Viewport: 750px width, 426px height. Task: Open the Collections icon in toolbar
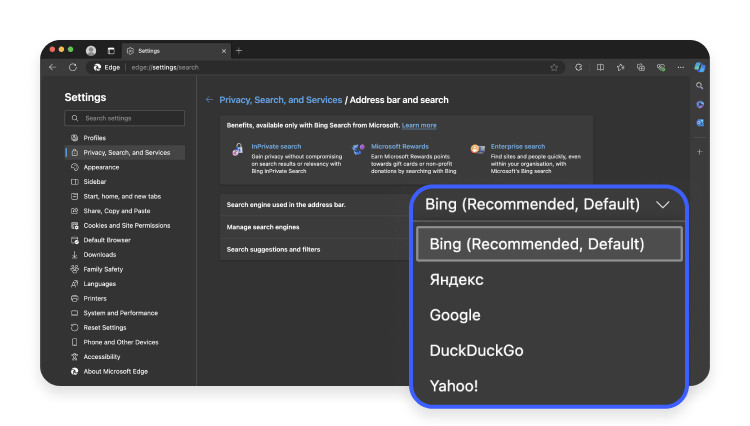tap(640, 67)
